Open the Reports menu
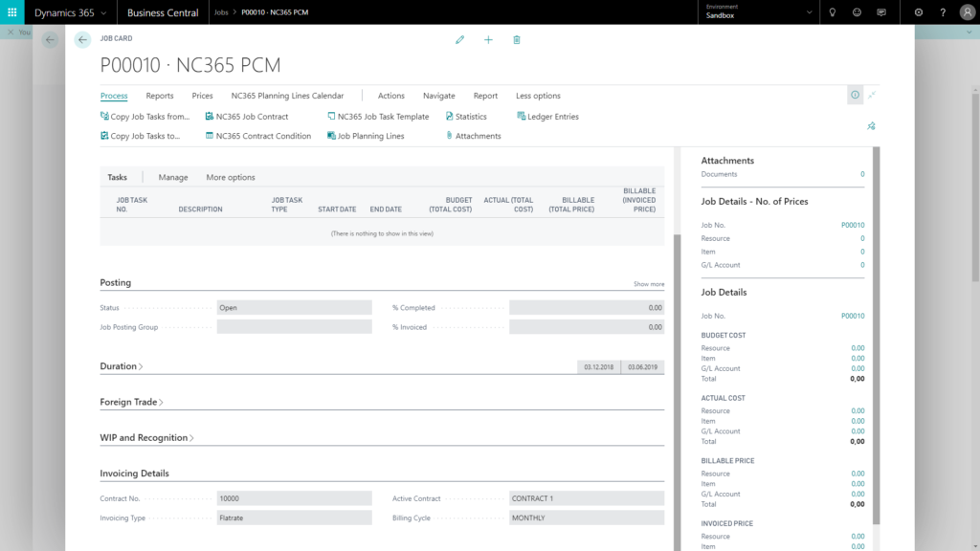 click(x=160, y=96)
